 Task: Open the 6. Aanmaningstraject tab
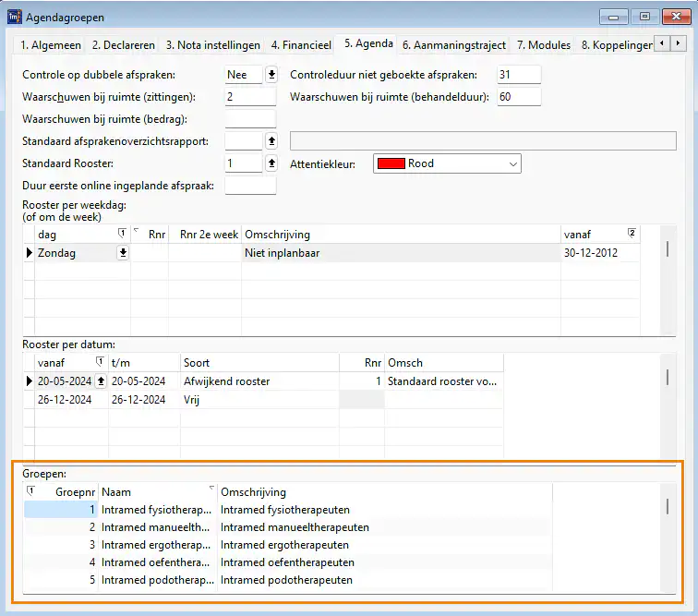click(454, 44)
